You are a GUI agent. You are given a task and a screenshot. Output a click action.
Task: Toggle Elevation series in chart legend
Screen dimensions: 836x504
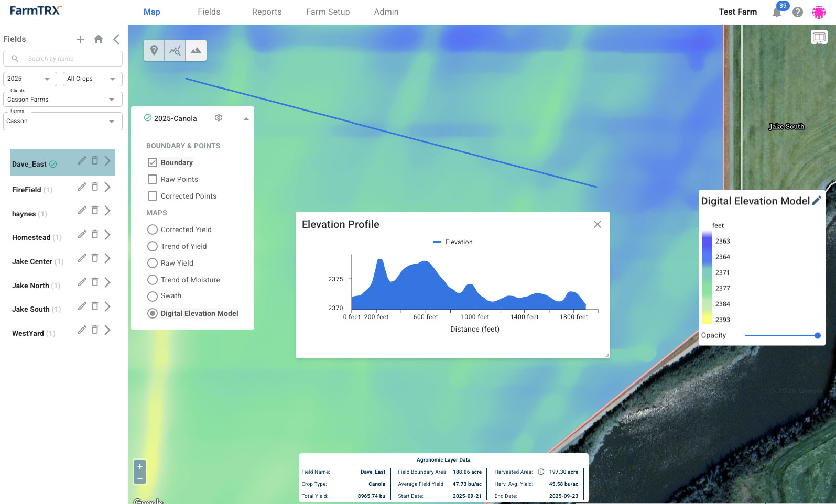[453, 242]
